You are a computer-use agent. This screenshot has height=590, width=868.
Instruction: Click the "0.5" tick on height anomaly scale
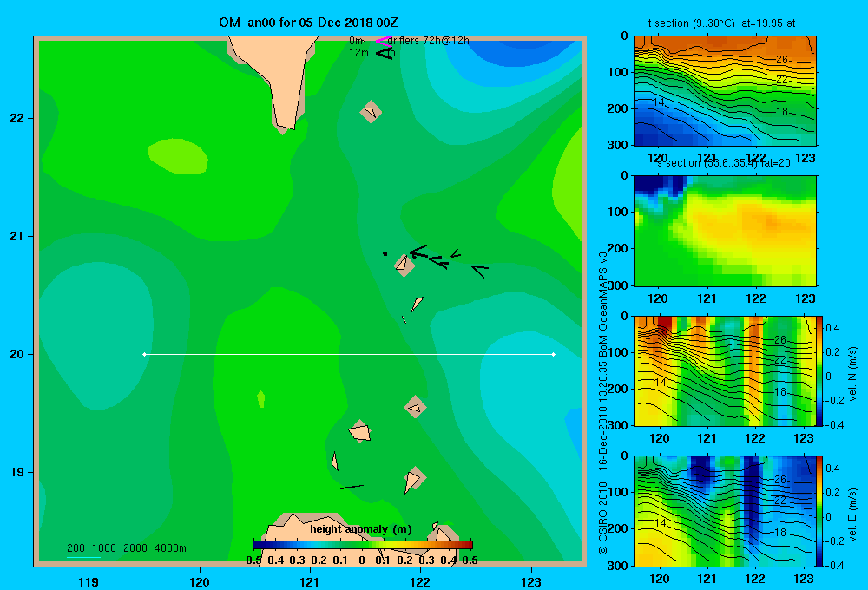(x=470, y=560)
